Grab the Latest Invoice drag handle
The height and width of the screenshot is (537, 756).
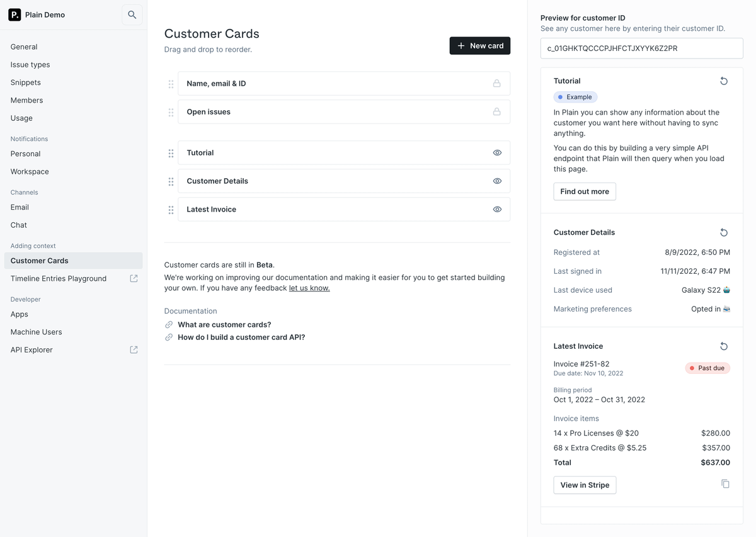click(171, 210)
